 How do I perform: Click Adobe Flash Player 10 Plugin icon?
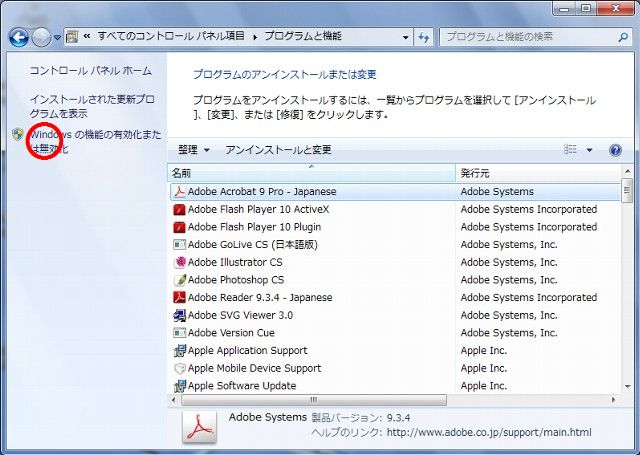[180, 227]
